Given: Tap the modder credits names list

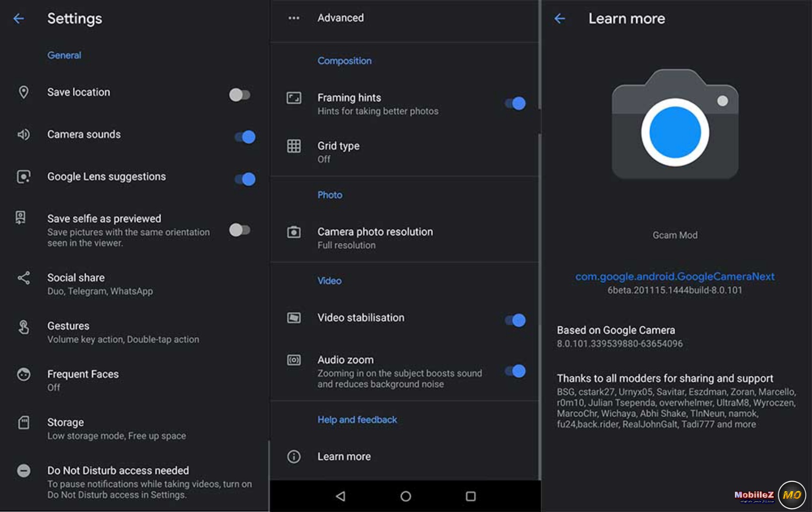Looking at the screenshot, I should pos(677,408).
